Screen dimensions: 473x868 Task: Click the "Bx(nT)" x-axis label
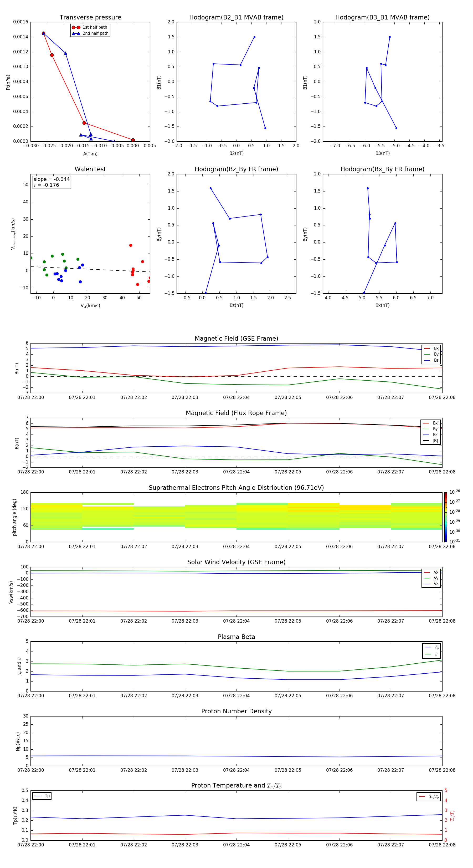pos(382,305)
